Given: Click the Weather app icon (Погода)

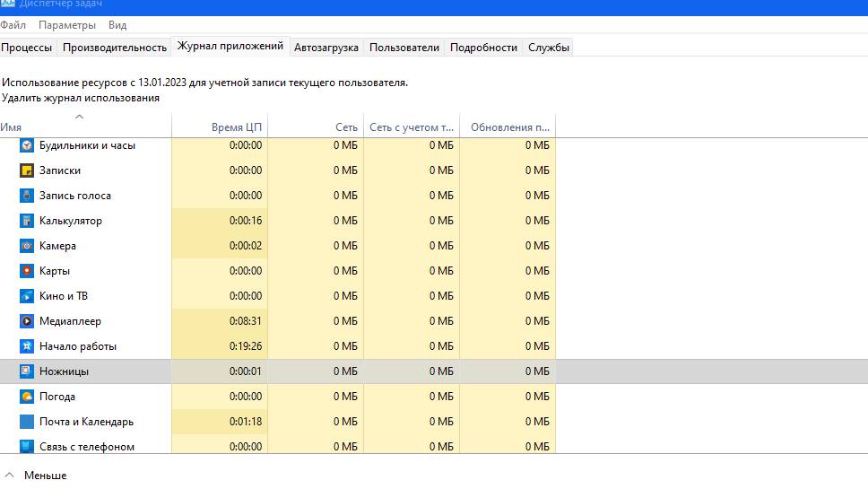Looking at the screenshot, I should point(27,397).
